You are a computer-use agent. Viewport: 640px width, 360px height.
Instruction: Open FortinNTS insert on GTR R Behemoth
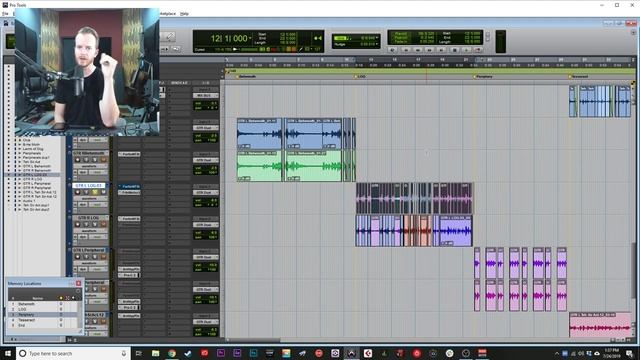pos(129,154)
